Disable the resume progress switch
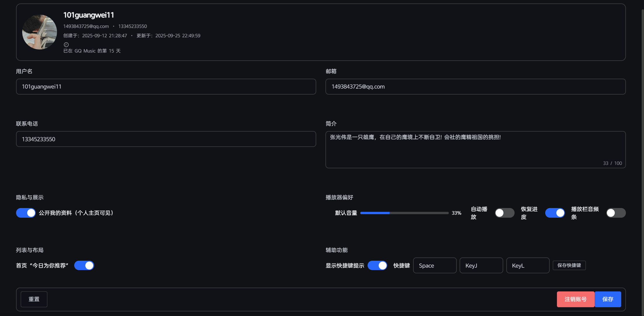The width and height of the screenshot is (644, 316). click(555, 213)
